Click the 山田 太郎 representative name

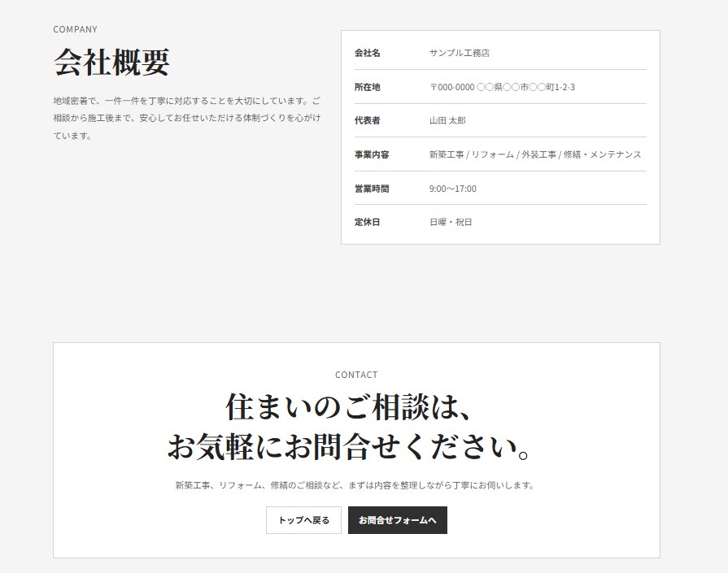[x=447, y=120]
